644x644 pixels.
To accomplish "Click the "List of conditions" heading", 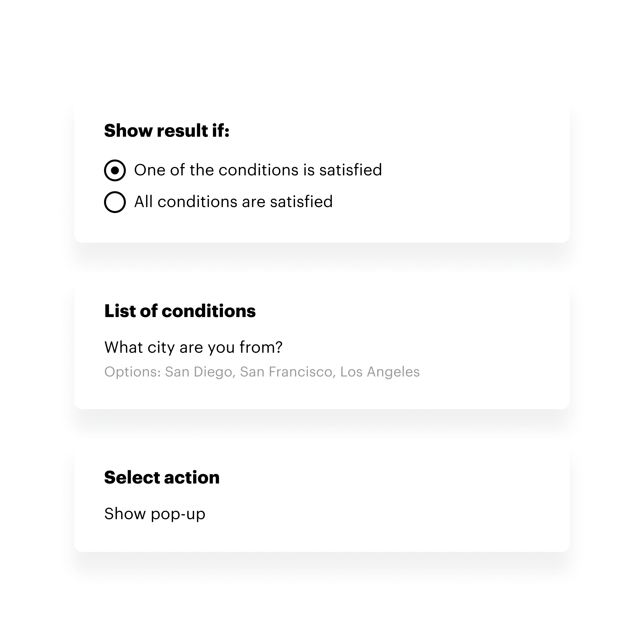I will pyautogui.click(x=180, y=311).
